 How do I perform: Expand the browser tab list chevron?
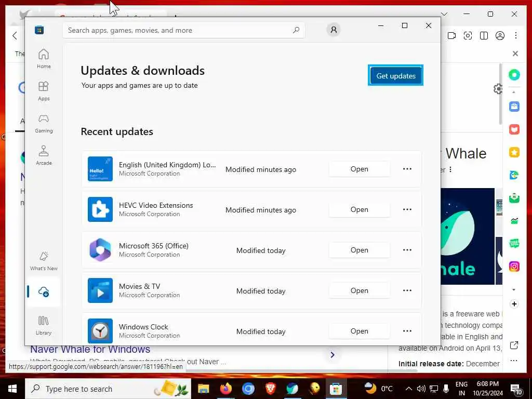(x=444, y=14)
